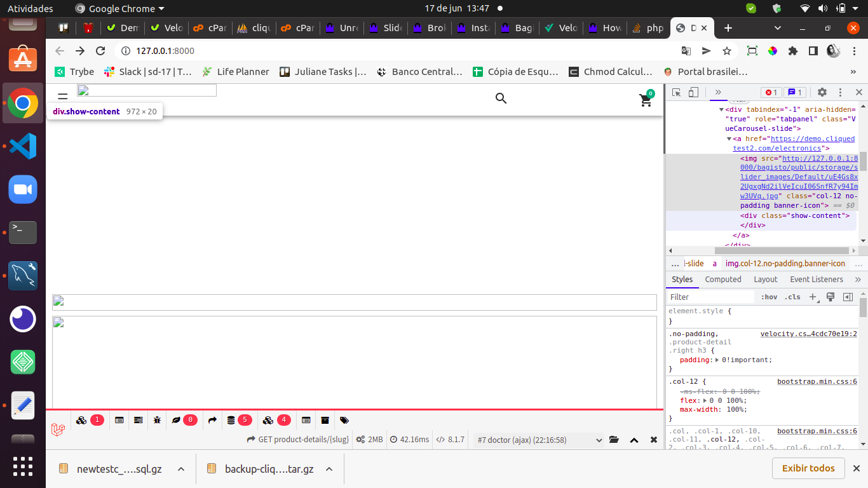Open the debugbar archive box icon
Image resolution: width=868 pixels, height=488 pixels.
325,420
